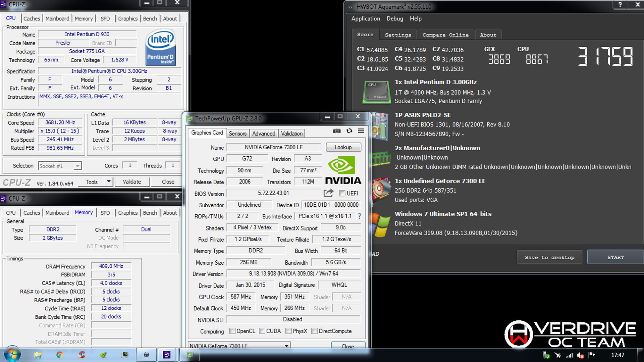Open the Graphics tab in bottom CPU-Z window

[x=128, y=213]
